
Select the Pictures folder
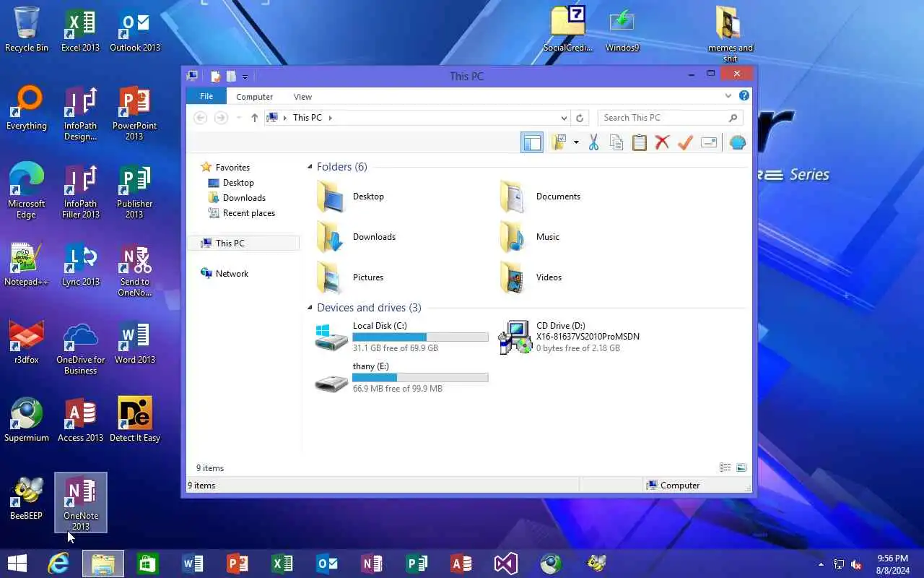(x=349, y=277)
